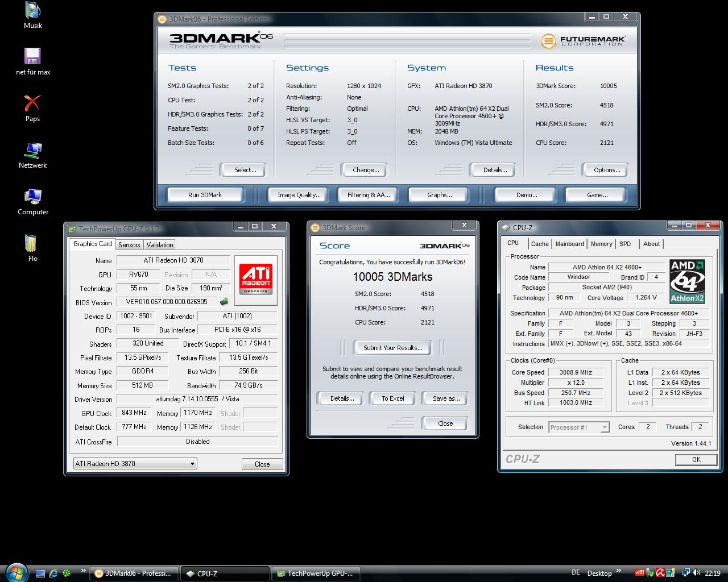Launch Internet Explorer from quick launch
Screen dimensions: 728x582
point(53,573)
